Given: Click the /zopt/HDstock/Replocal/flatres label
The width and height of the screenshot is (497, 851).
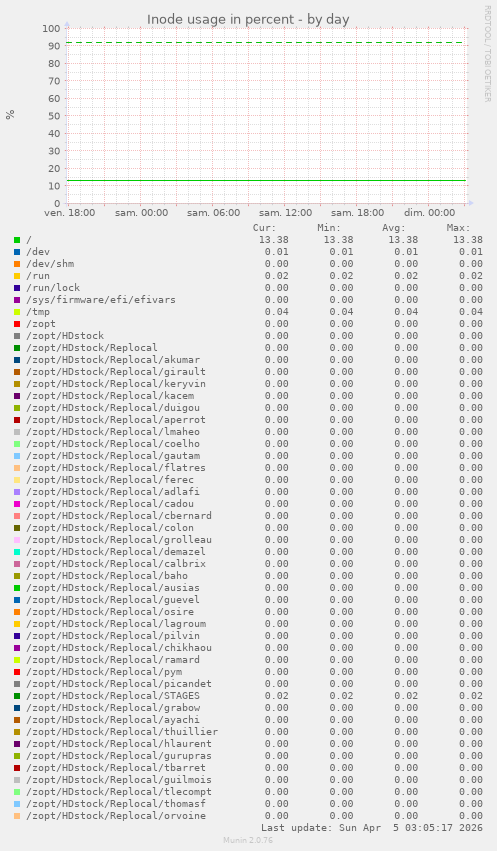Looking at the screenshot, I should coord(116,467).
